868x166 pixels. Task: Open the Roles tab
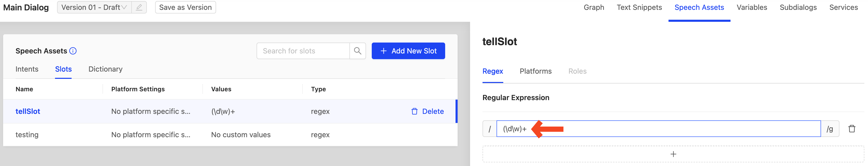pyautogui.click(x=577, y=71)
